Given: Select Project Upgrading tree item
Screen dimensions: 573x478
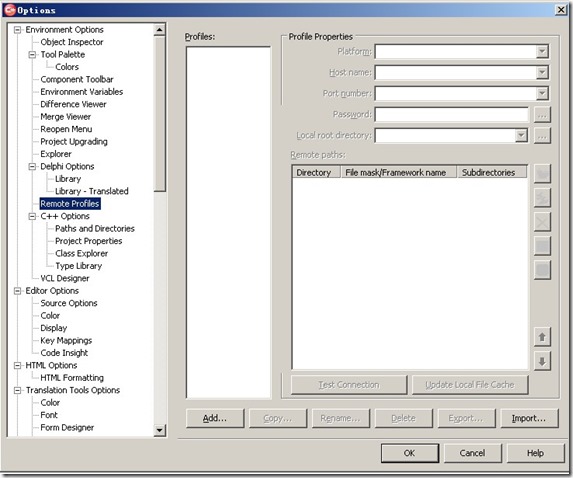Looking at the screenshot, I should (x=74, y=141).
